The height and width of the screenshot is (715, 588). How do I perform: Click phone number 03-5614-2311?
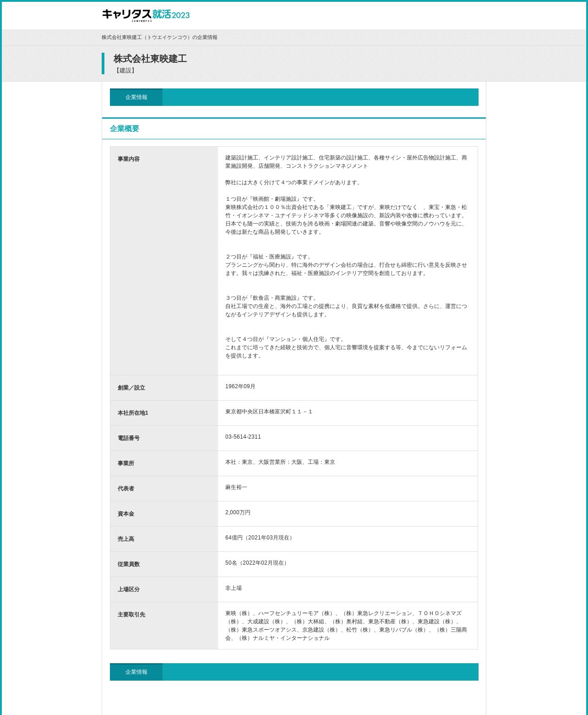[243, 437]
